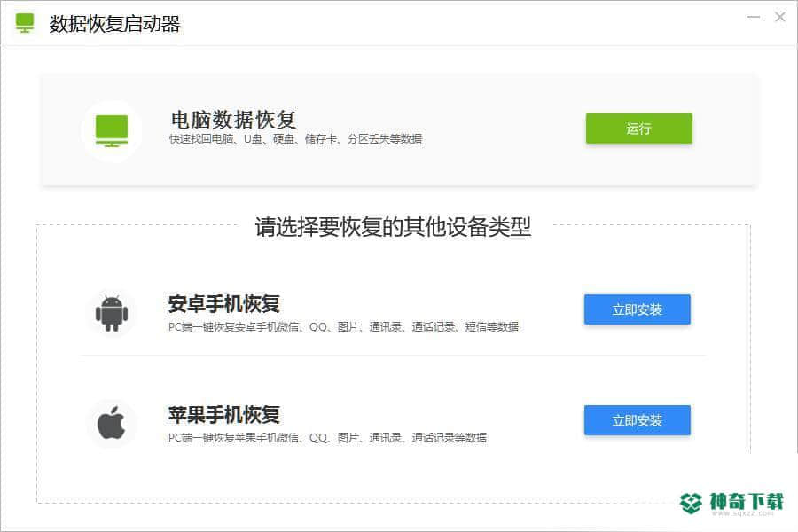This screenshot has height=532, width=798.
Task: Click the description starting with 快速找回电脑
Action: pos(295,139)
